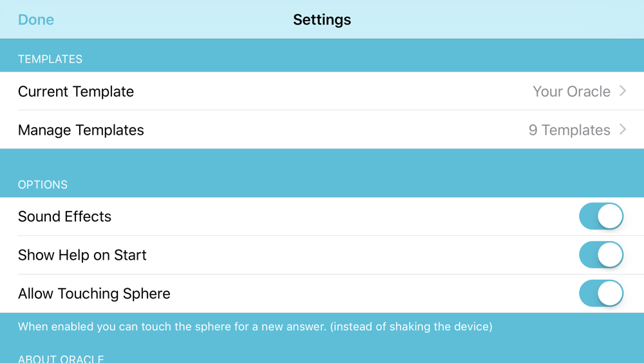
Task: Click chevron next to Your Oracle
Action: [623, 91]
